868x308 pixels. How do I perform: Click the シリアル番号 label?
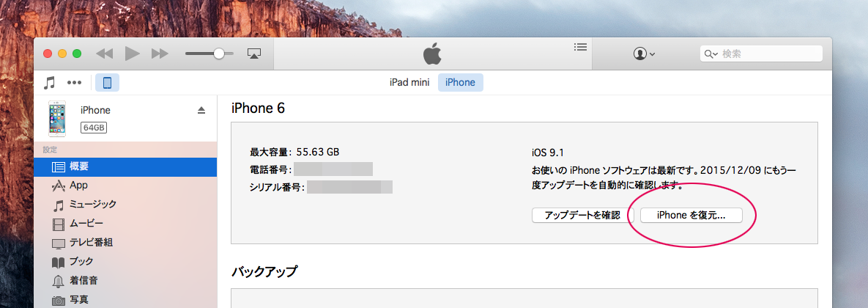pyautogui.click(x=278, y=187)
